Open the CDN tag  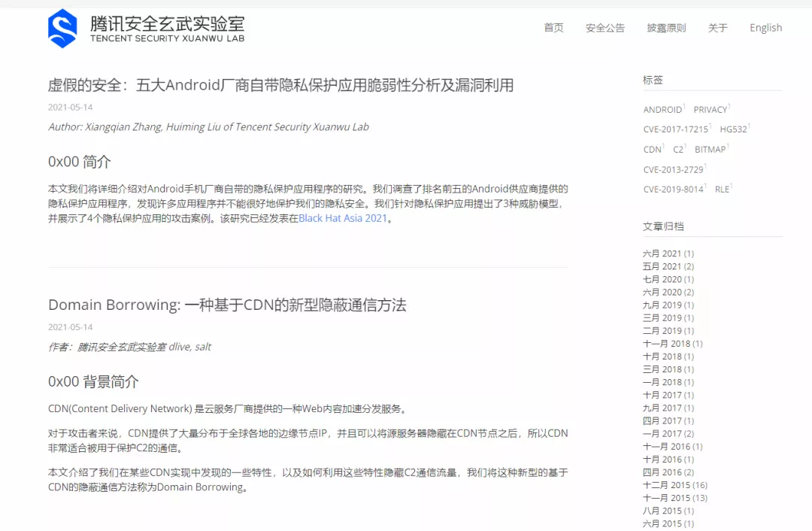(x=651, y=149)
